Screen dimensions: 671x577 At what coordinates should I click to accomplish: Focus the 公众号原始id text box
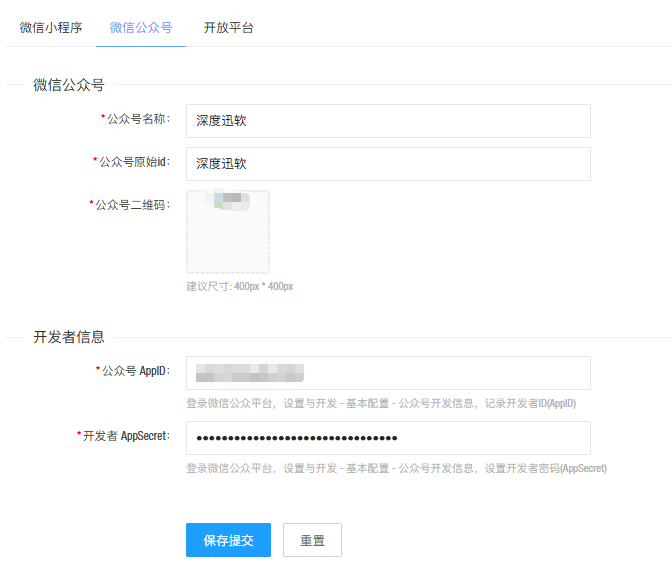(x=388, y=164)
